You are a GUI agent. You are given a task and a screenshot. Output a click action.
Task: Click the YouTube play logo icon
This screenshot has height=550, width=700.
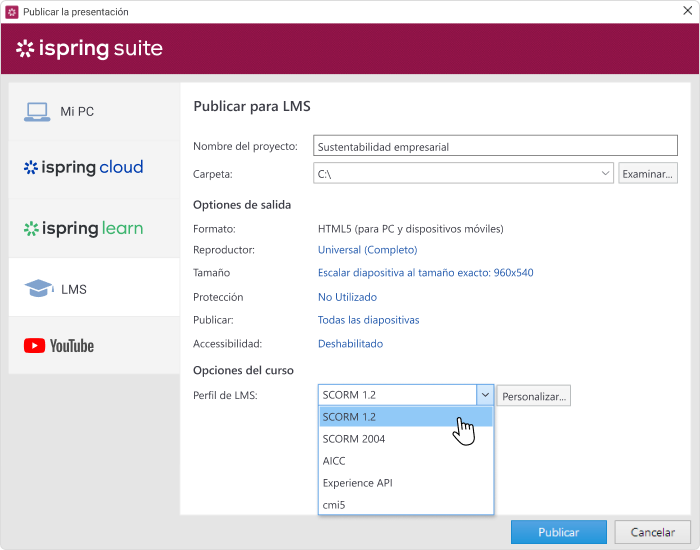pos(34,346)
